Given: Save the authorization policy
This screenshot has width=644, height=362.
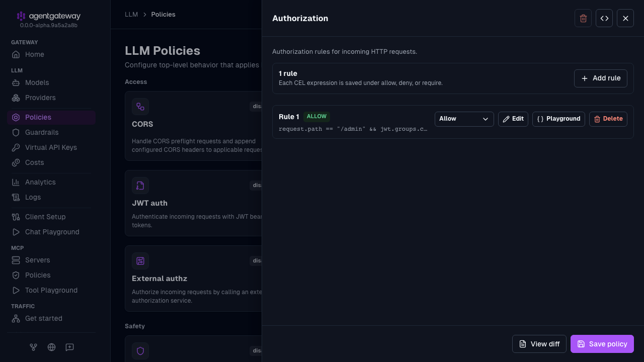Looking at the screenshot, I should point(602,344).
